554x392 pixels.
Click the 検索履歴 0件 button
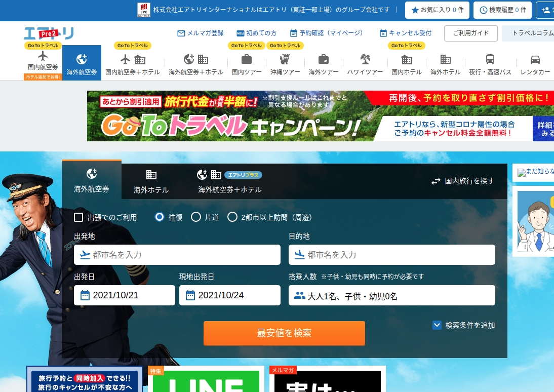click(x=503, y=10)
